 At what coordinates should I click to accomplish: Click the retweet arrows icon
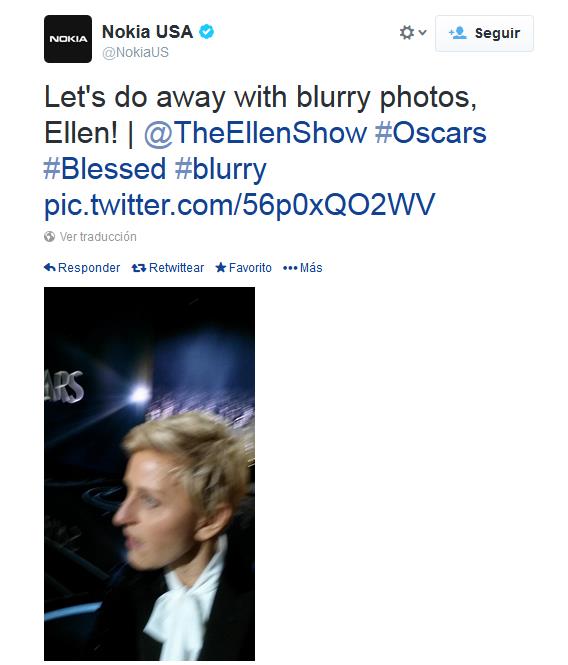[x=139, y=268]
